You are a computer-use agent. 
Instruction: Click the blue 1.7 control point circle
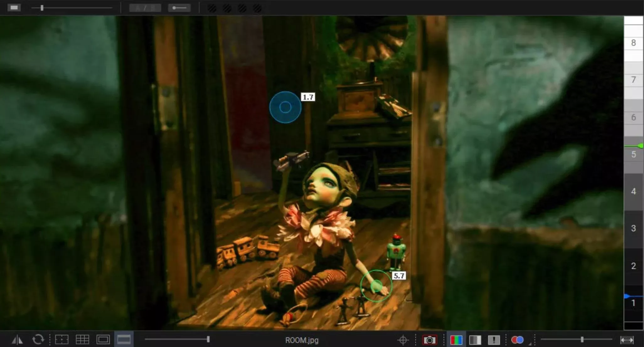tap(285, 107)
